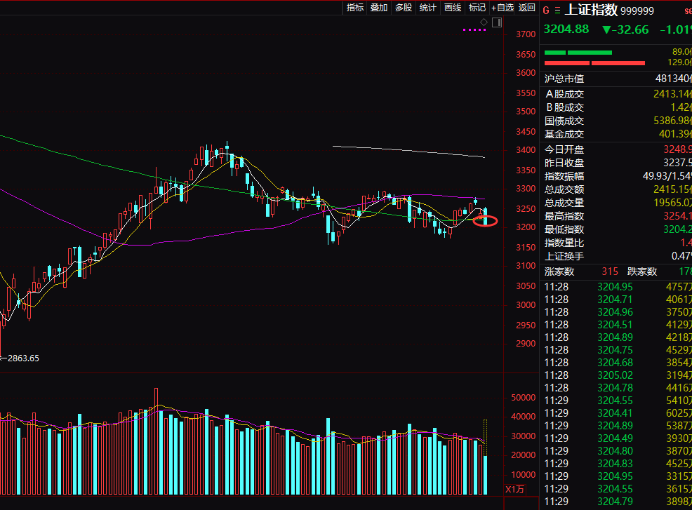Select 叠加 overlay in the toolbar

[x=379, y=8]
